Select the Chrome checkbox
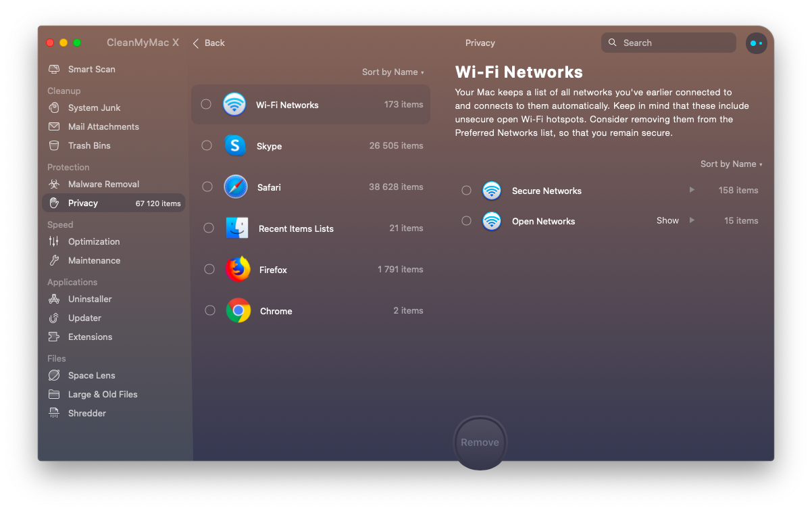Screen dimensions: 812x511 210,310
